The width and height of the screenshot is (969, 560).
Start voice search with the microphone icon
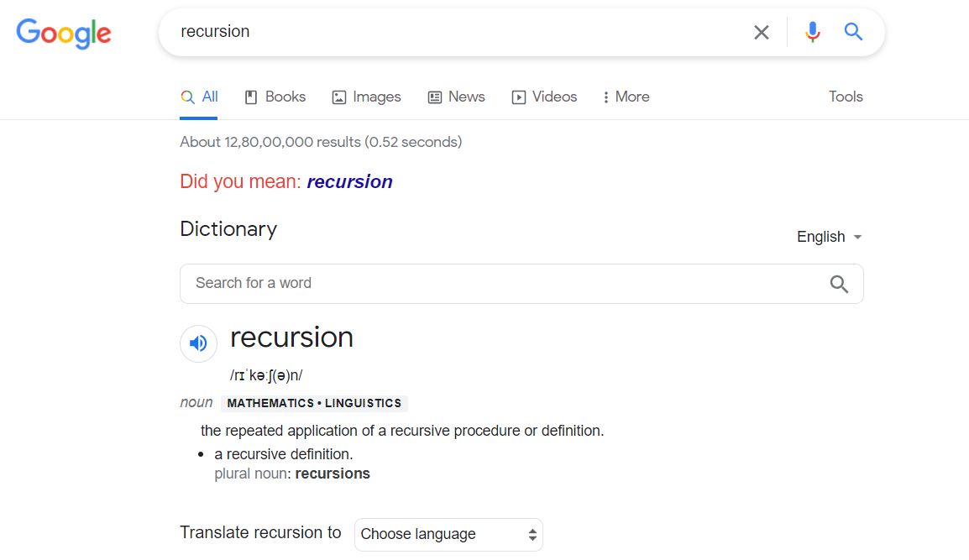point(812,33)
